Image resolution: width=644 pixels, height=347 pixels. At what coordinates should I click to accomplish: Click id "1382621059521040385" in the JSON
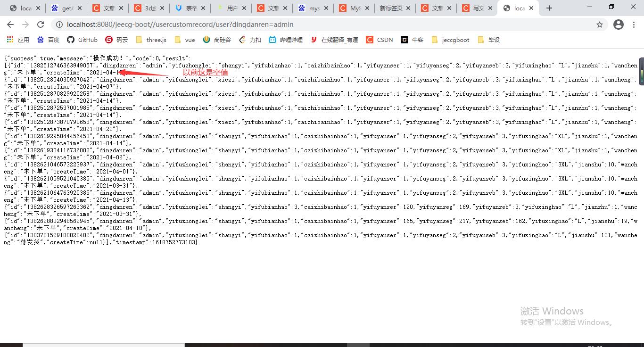pos(58,179)
